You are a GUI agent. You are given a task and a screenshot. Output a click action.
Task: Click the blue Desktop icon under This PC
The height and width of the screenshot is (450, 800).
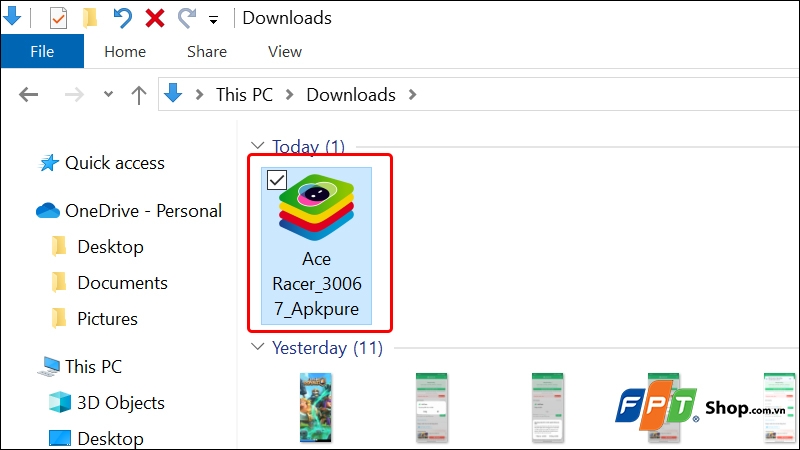pyautogui.click(x=60, y=438)
